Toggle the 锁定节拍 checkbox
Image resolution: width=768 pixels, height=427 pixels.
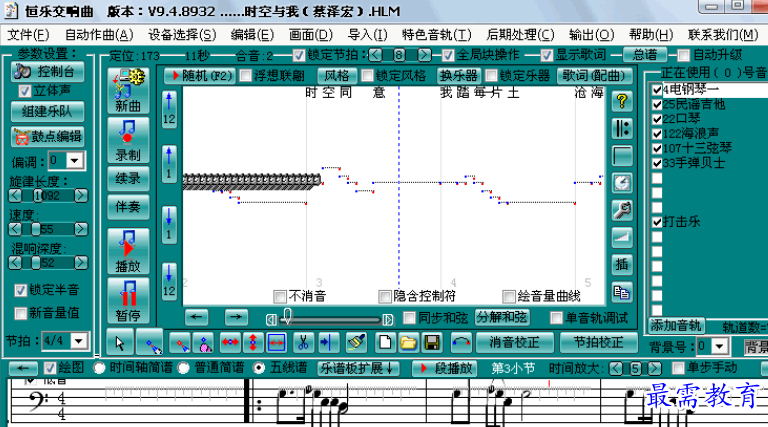299,55
